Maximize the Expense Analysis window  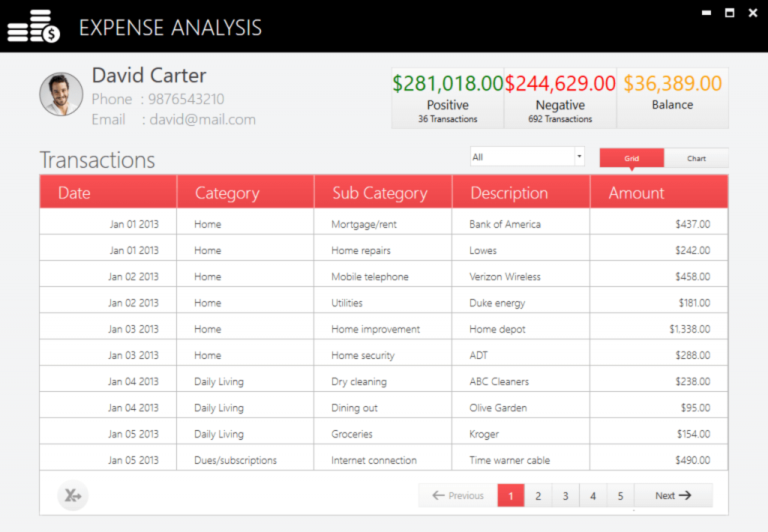[729, 13]
